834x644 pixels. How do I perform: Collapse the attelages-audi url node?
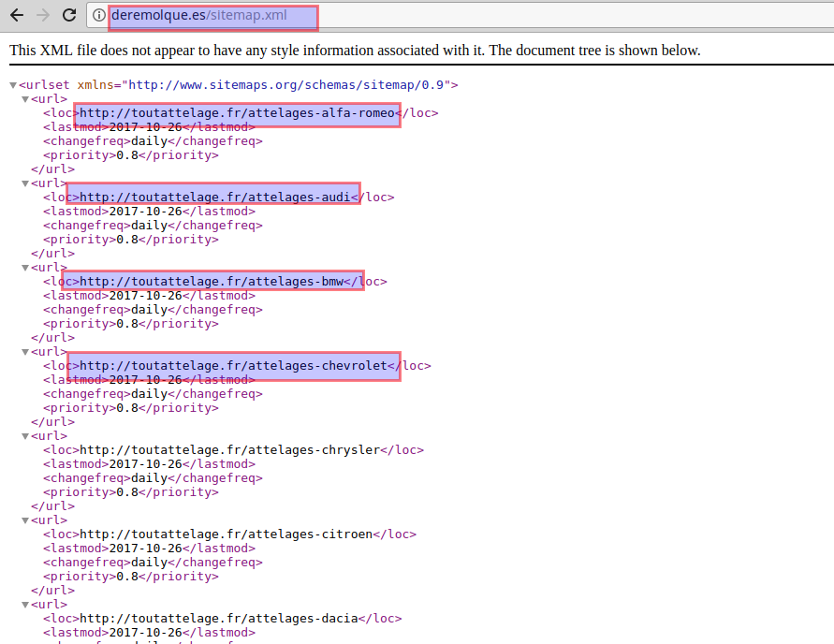(25, 183)
